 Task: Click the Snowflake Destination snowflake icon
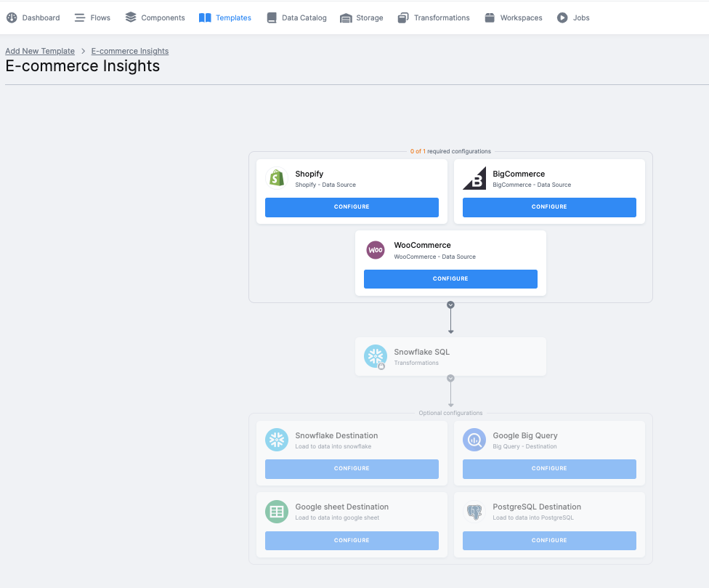[277, 439]
